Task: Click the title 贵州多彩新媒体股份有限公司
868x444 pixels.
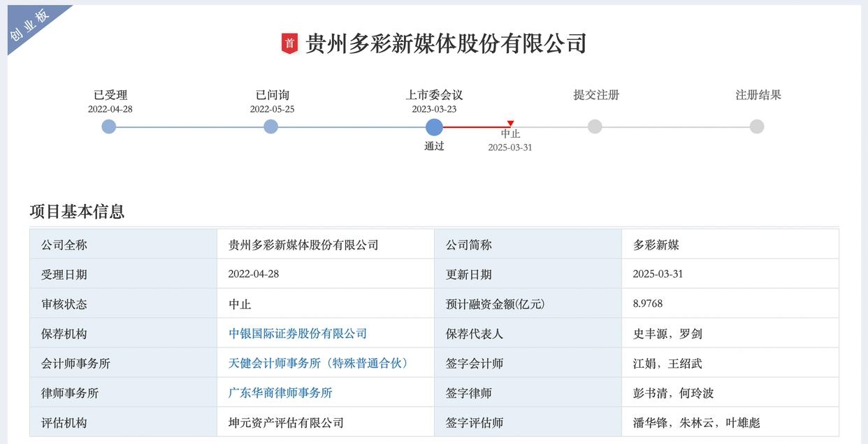Action: (446, 43)
